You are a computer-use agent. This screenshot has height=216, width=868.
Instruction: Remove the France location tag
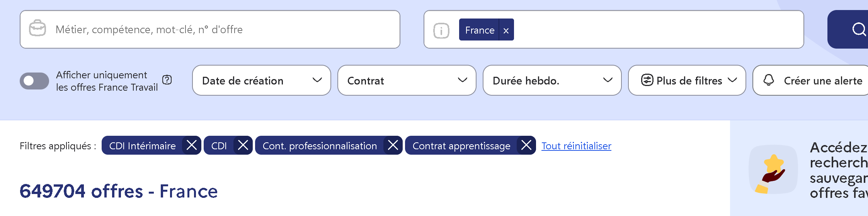(x=506, y=30)
